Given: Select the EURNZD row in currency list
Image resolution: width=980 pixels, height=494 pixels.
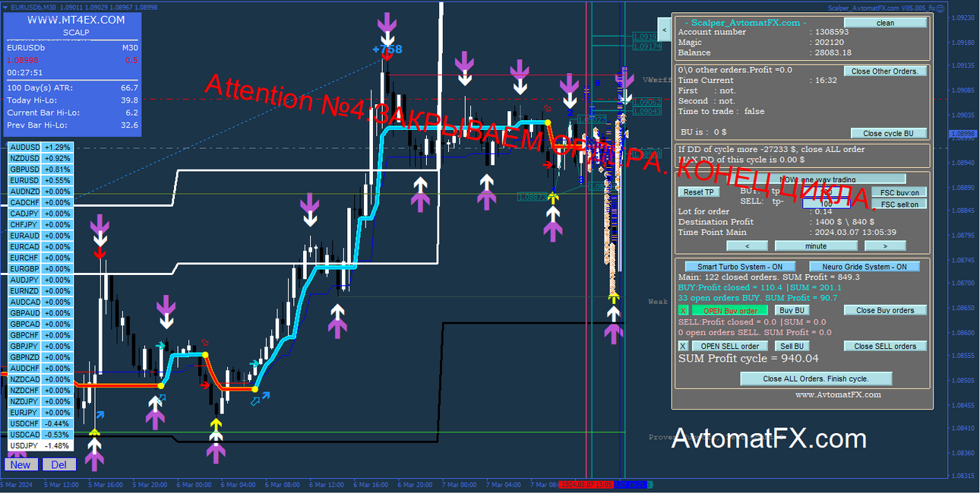Looking at the screenshot, I should [x=40, y=290].
